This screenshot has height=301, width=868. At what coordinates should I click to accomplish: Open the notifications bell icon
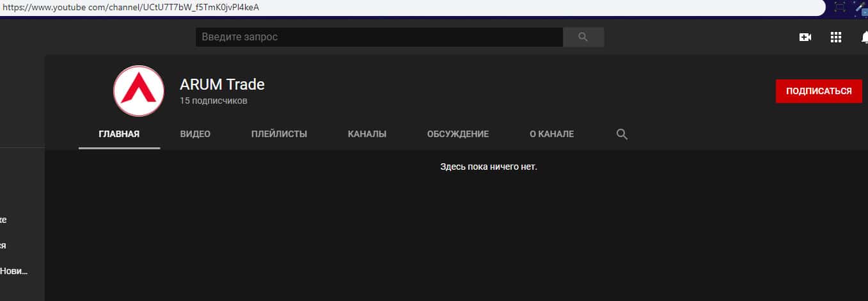[864, 37]
